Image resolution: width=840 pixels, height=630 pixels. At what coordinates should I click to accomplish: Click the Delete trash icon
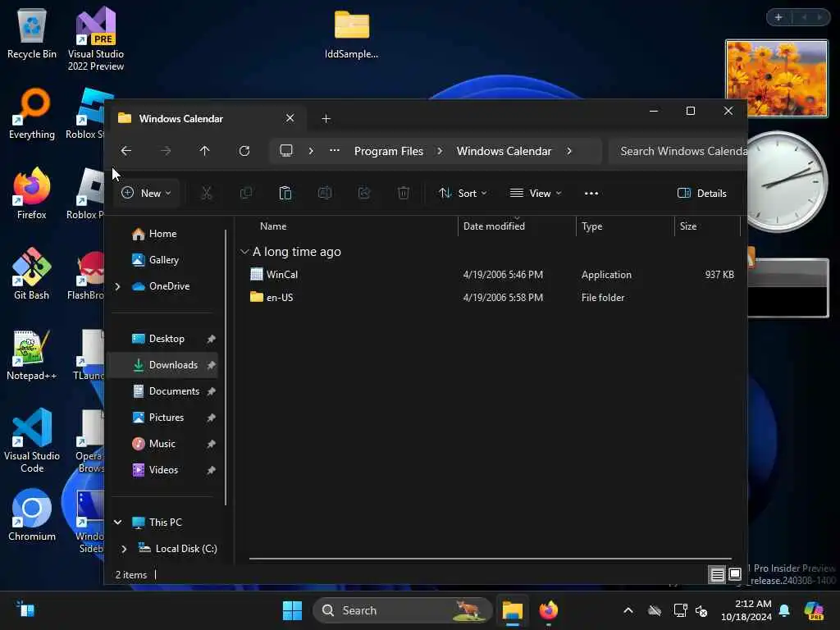(x=404, y=194)
